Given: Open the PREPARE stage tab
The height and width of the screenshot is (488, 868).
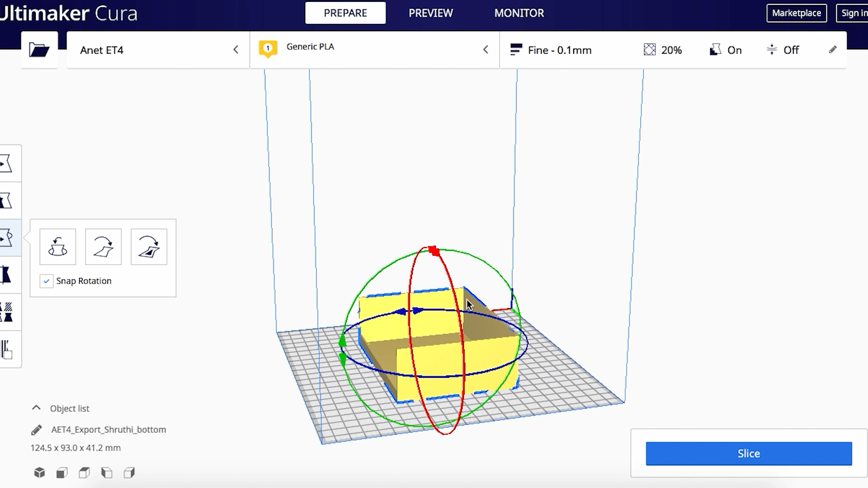Looking at the screenshot, I should click(x=345, y=13).
